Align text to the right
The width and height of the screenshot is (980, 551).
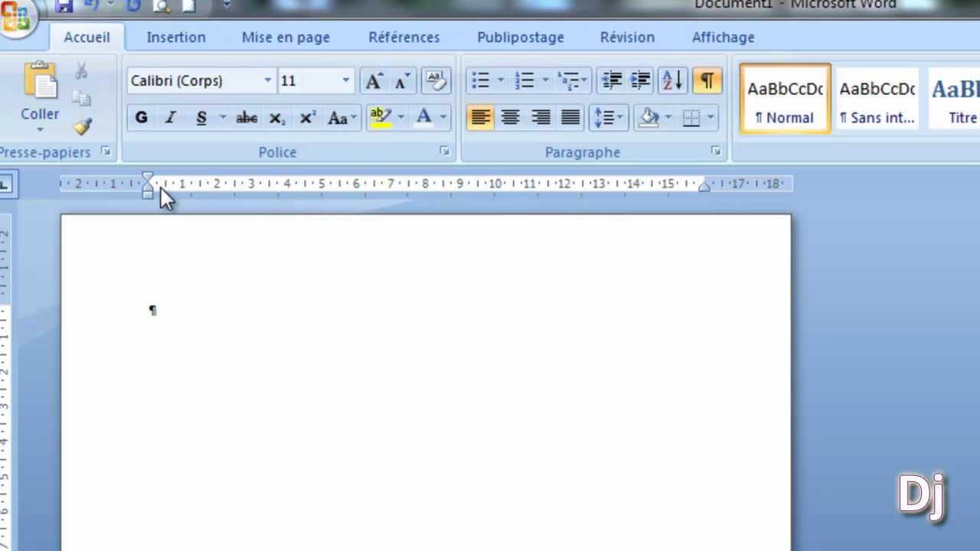[541, 118]
